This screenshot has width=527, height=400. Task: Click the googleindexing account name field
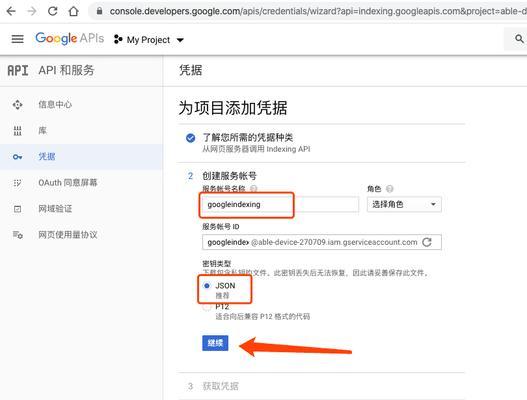coord(280,204)
